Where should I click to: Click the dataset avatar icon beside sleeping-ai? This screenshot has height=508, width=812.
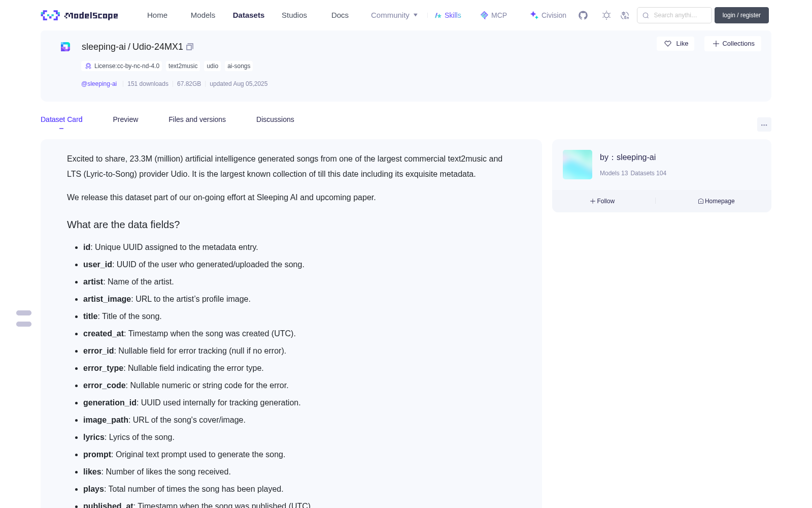click(x=65, y=47)
